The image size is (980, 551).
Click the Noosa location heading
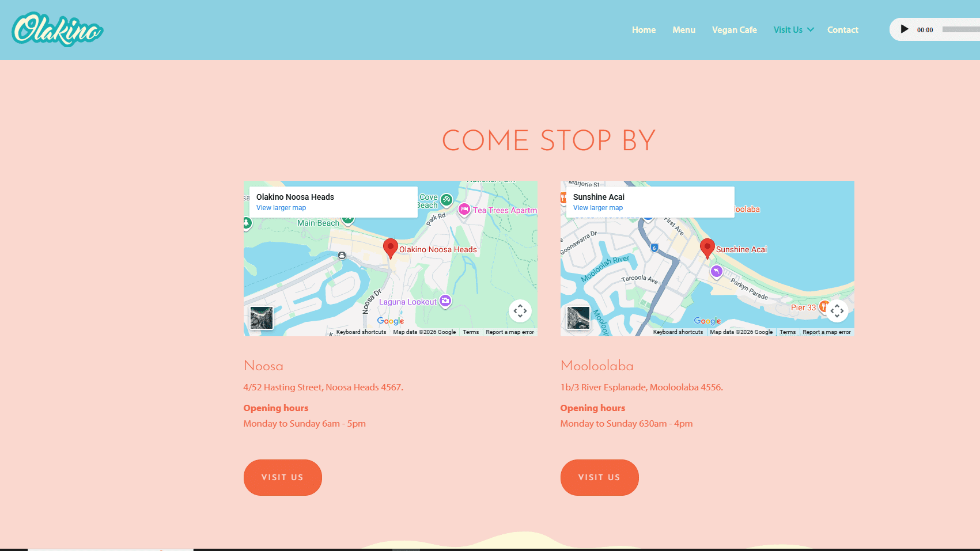click(263, 366)
